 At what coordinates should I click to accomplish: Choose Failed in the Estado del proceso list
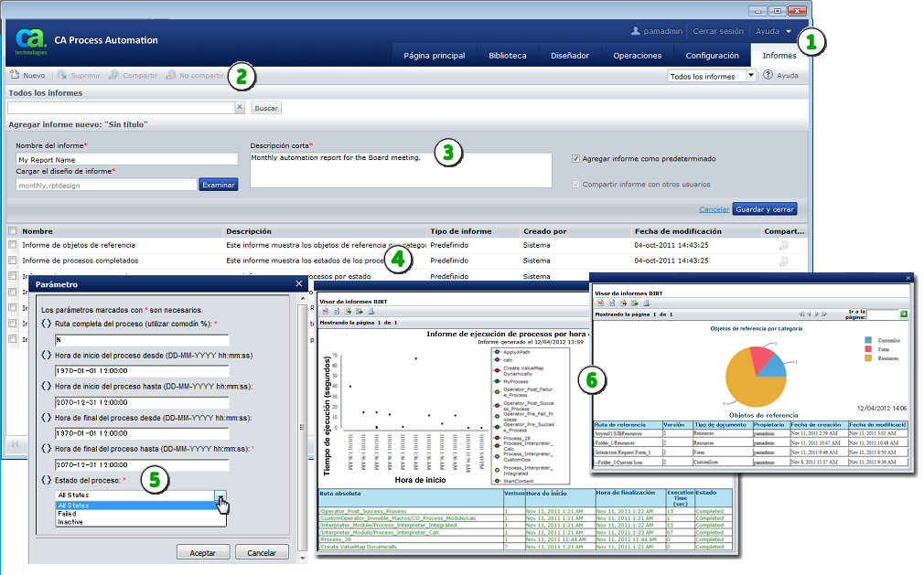click(x=67, y=514)
